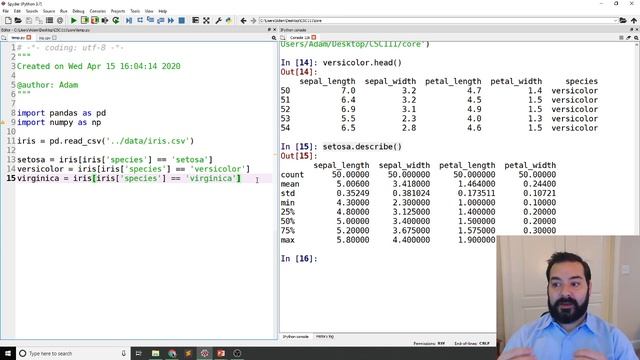640x360 pixels.
Task: Go back with the left arrow icon
Action: click(243, 20)
